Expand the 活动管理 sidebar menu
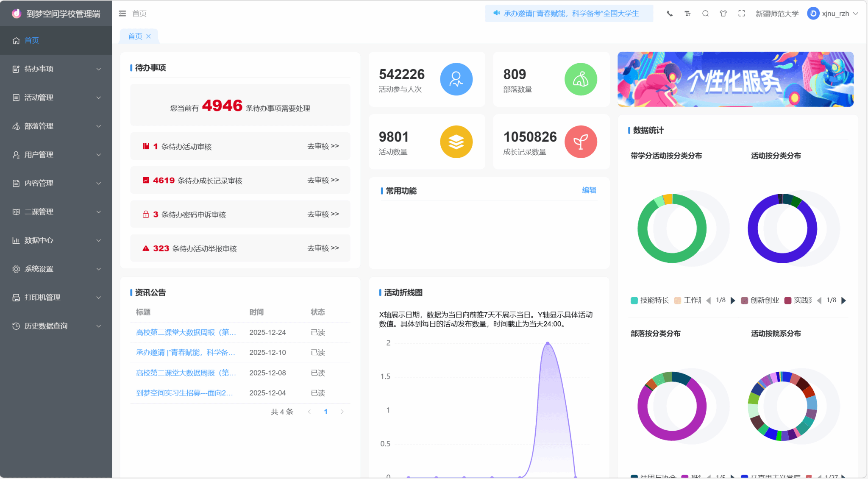The width and height of the screenshot is (868, 479). (56, 97)
